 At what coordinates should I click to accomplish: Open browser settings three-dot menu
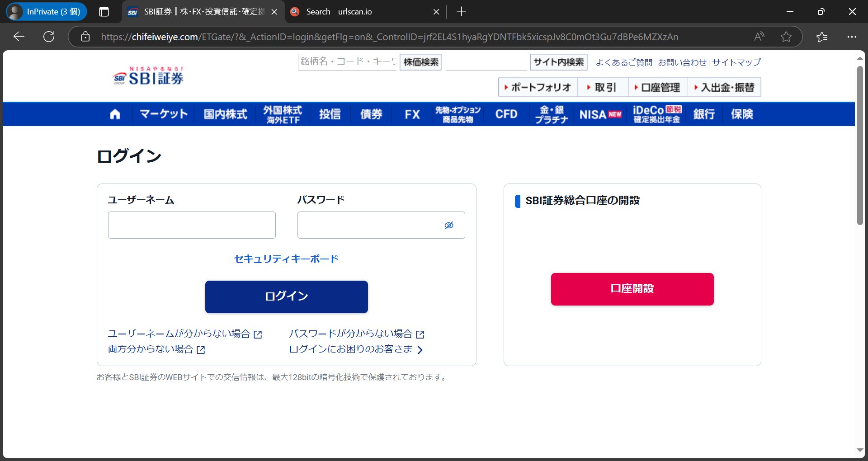[852, 37]
